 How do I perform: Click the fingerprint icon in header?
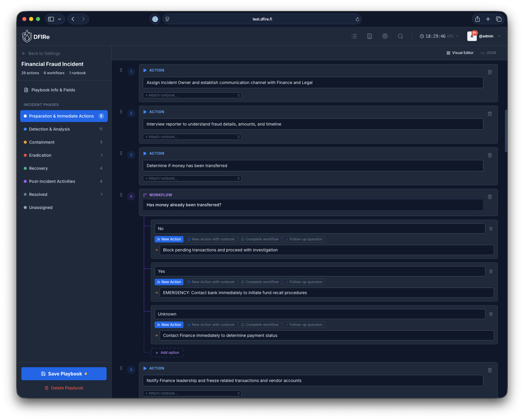pyautogui.click(x=385, y=36)
